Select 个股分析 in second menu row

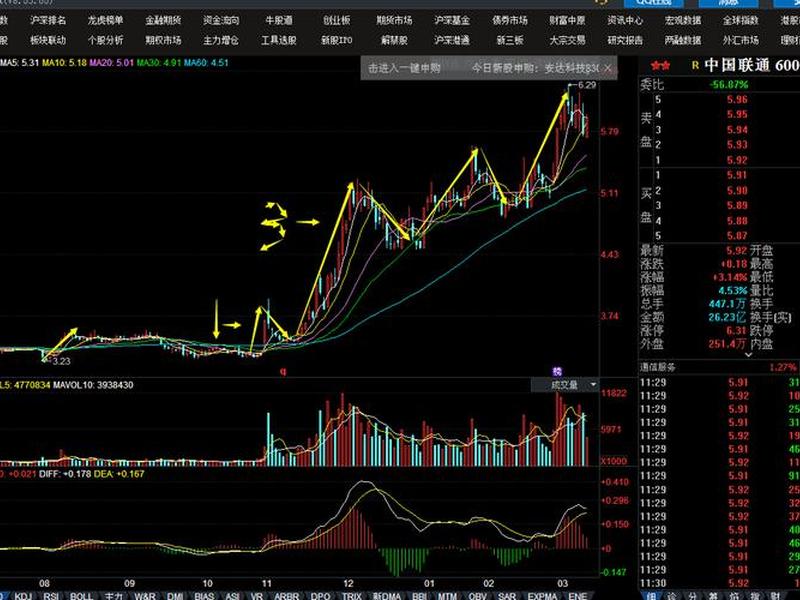point(106,40)
